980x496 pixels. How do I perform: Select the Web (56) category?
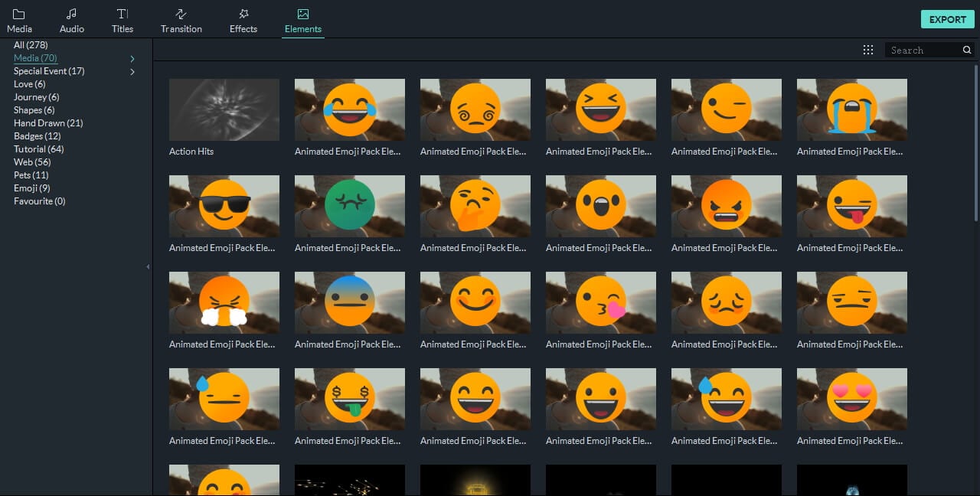(32, 162)
